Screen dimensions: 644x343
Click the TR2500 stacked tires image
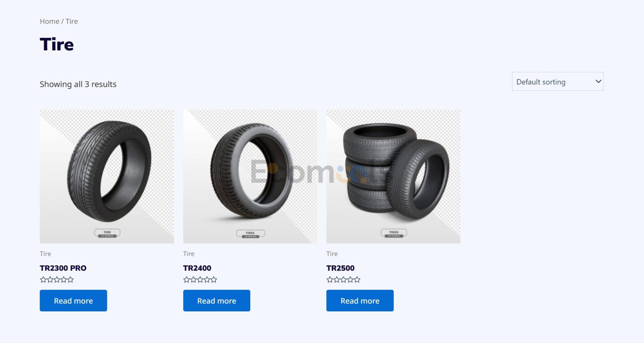[x=393, y=177]
